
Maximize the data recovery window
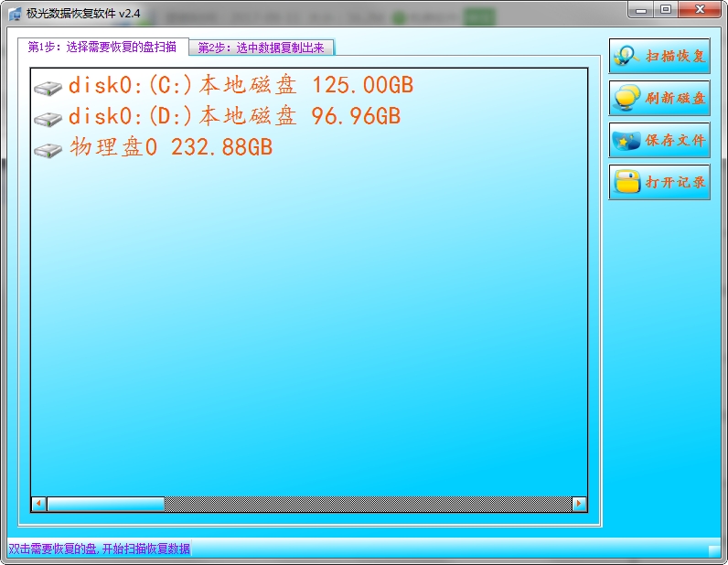click(666, 10)
